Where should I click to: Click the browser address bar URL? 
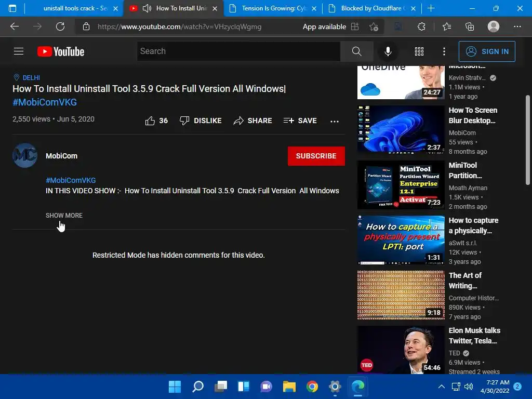[x=179, y=26]
